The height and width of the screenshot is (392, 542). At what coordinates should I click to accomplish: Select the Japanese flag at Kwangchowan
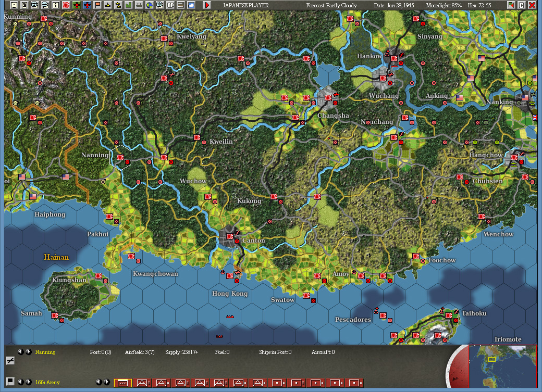coord(131,256)
